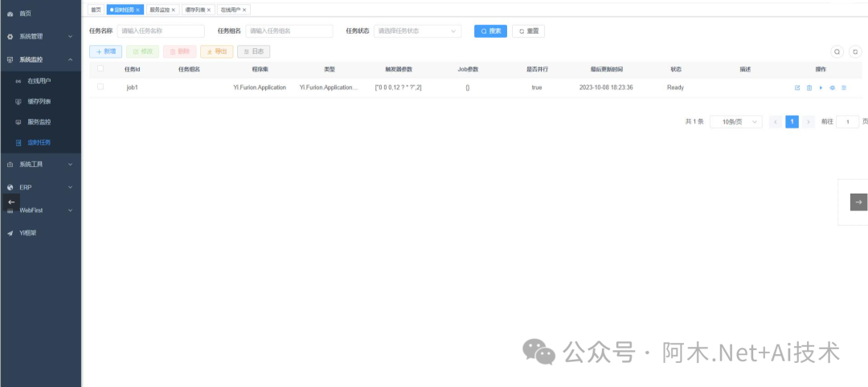Click the trigger parameter cell starting with ["0 0
Viewport: 868px width, 387px height.
pyautogui.click(x=398, y=88)
